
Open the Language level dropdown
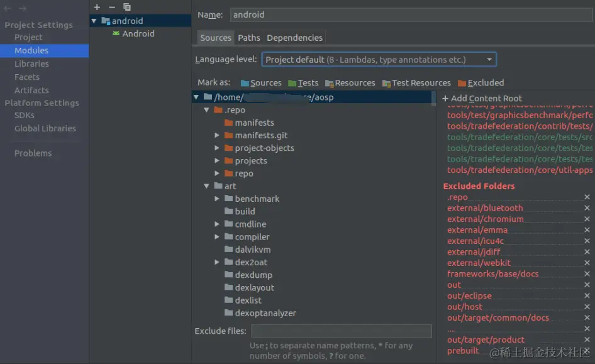point(379,60)
